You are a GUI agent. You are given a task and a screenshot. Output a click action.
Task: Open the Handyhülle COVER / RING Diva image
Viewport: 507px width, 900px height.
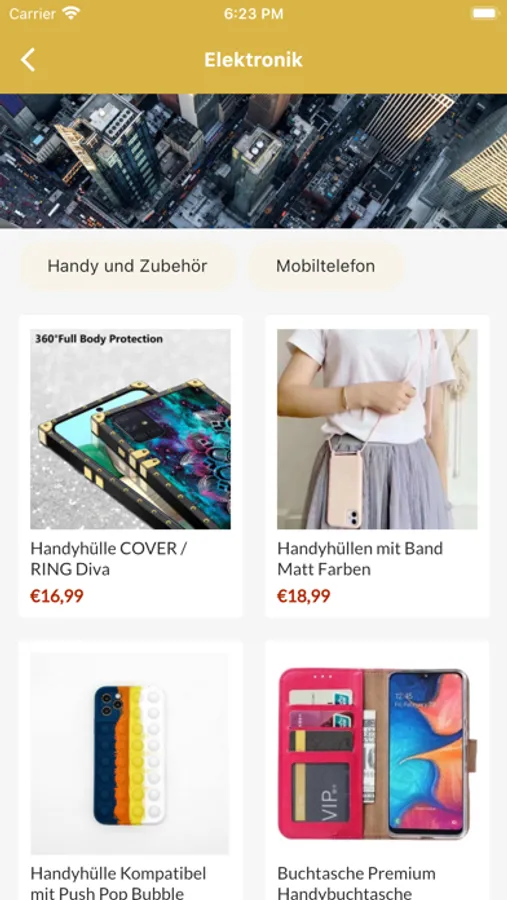pos(130,429)
